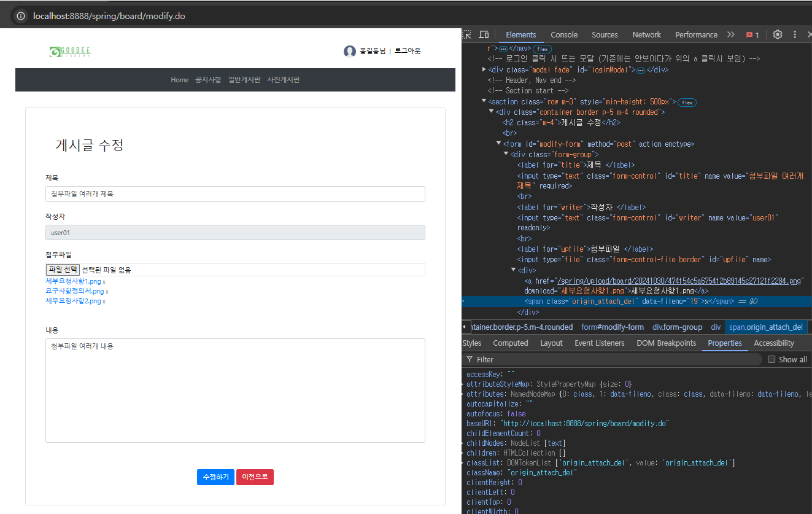
Task: Click the 로그아웃 link
Action: click(408, 51)
